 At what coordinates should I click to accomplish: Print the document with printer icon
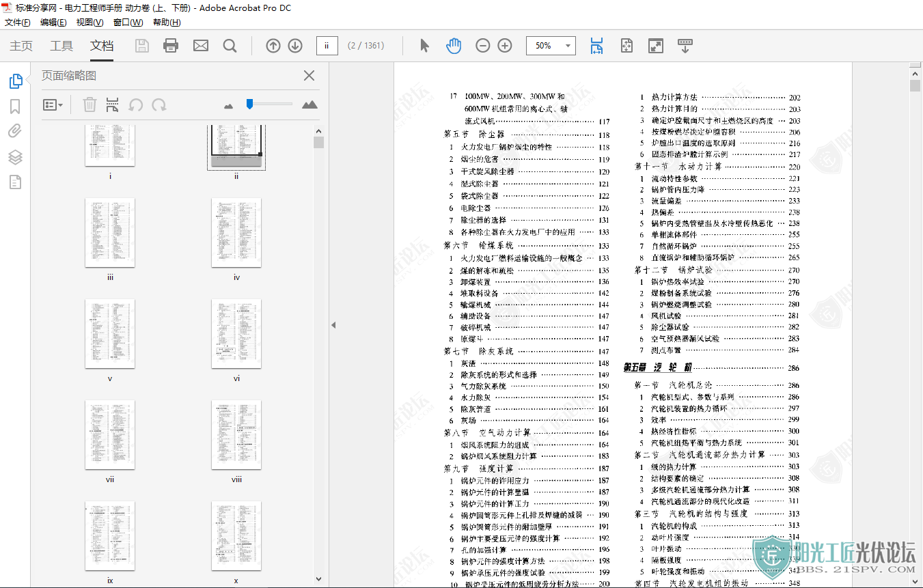point(171,46)
